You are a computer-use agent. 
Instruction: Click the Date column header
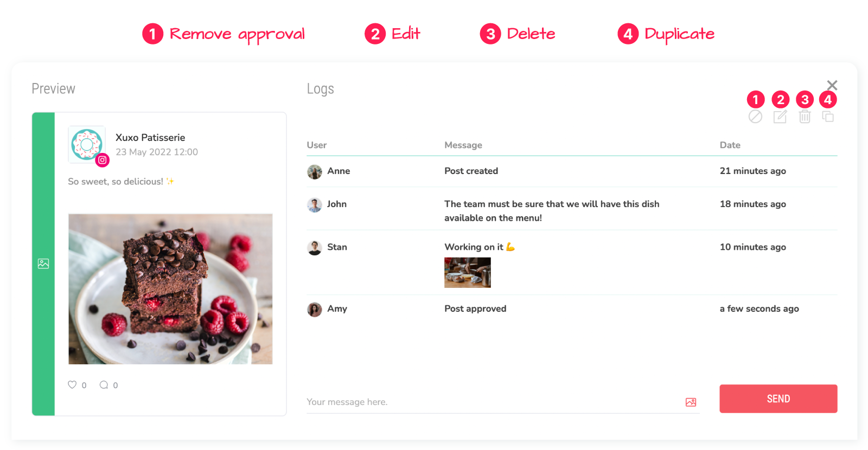pyautogui.click(x=730, y=145)
